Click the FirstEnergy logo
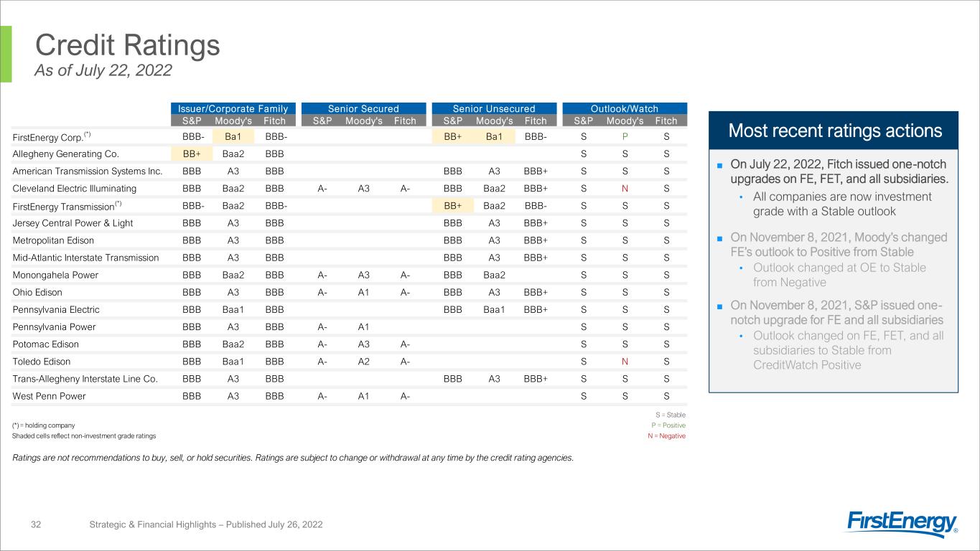This screenshot has height=551, width=980. (x=902, y=524)
